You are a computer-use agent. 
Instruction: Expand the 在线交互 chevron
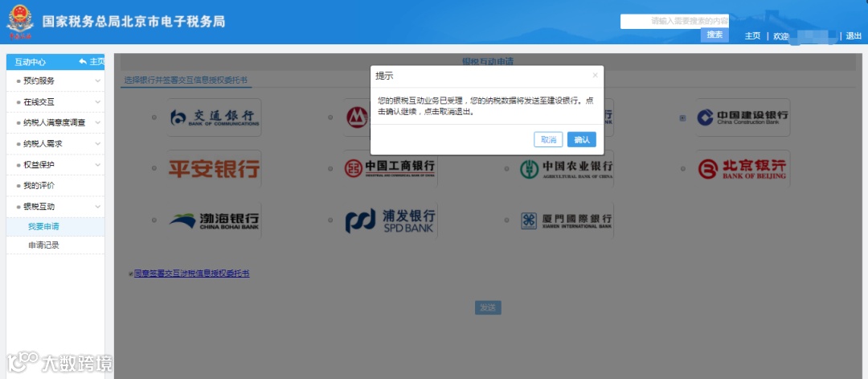(97, 102)
